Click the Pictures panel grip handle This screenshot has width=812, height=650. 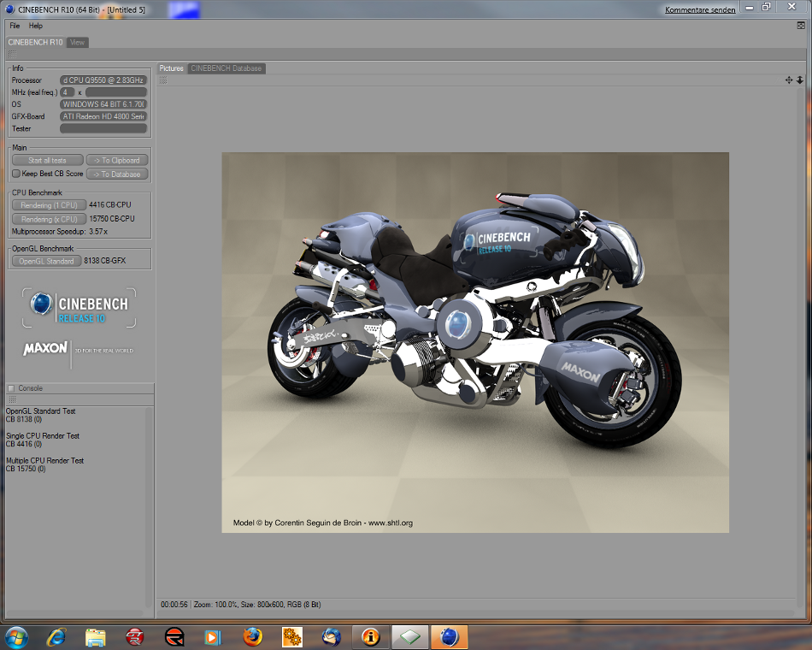163,80
